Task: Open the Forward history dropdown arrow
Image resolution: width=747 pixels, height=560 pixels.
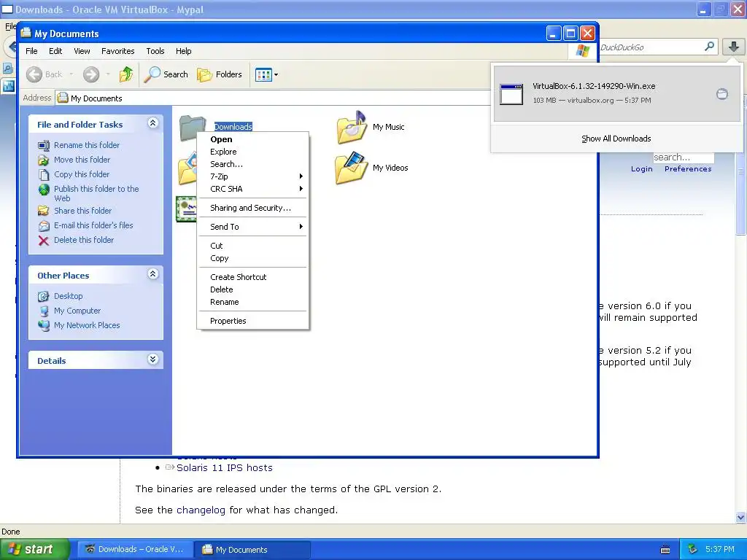Action: 108,74
